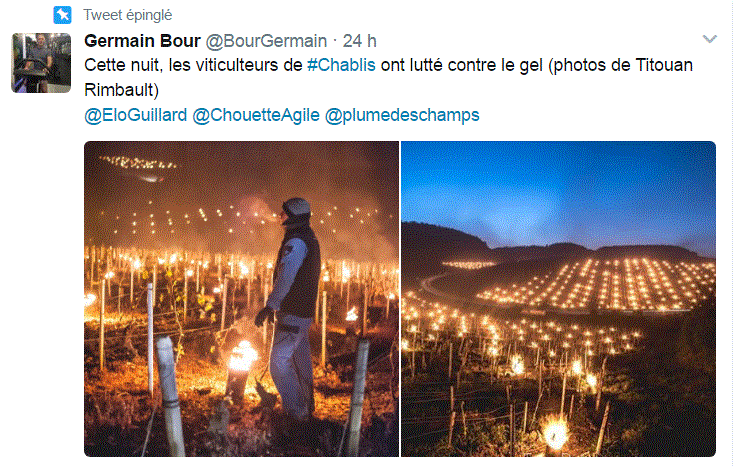Open the @EloGuillard mention
Image resolution: width=733 pixels, height=466 pixels.
click(x=136, y=115)
